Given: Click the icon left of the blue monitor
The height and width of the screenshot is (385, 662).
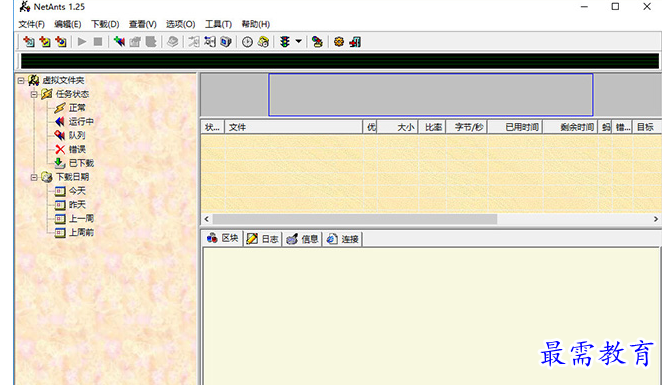Looking at the screenshot, I should tap(210, 42).
